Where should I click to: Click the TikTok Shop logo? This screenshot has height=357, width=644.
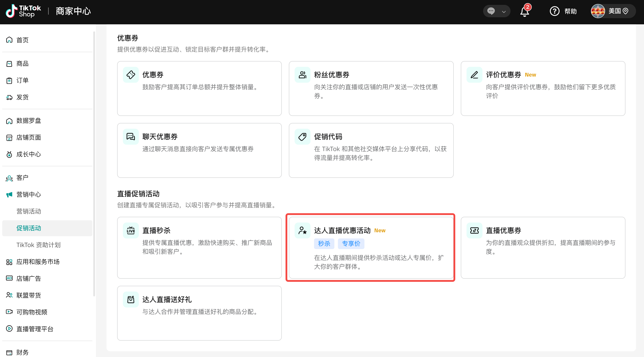point(23,11)
